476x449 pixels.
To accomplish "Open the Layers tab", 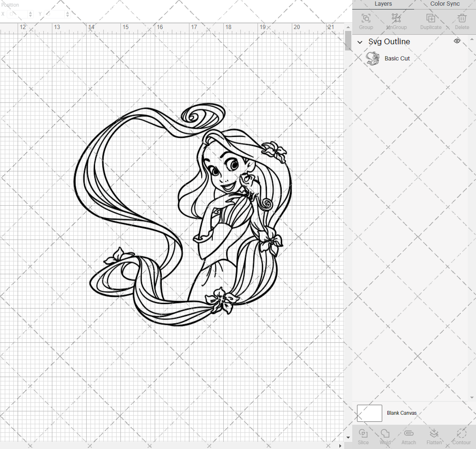I will coord(383,4).
